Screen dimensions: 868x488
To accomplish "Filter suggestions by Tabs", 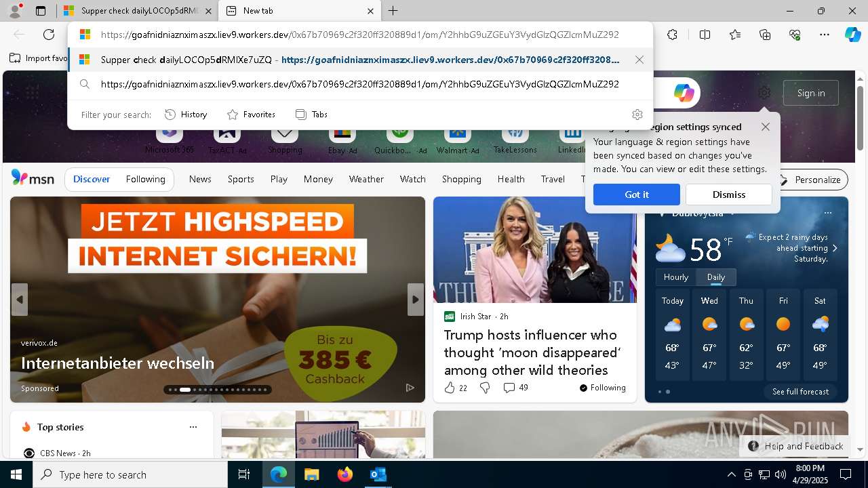I will click(311, 115).
